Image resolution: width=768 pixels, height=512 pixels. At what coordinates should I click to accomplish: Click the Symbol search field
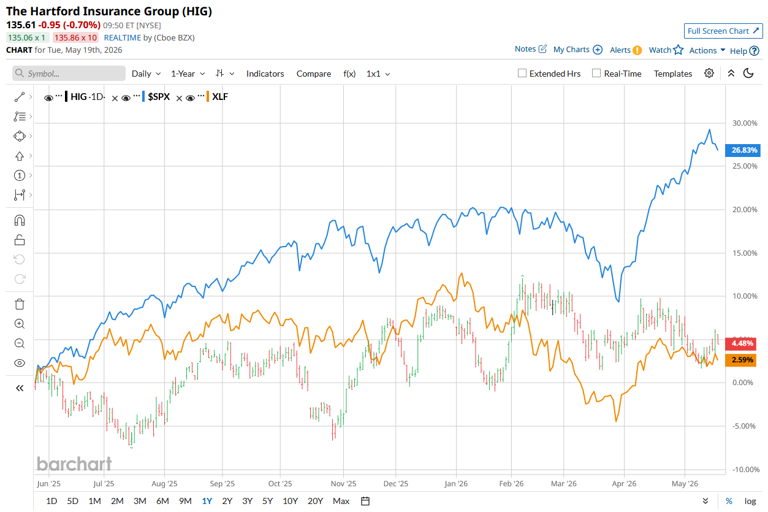[69, 73]
